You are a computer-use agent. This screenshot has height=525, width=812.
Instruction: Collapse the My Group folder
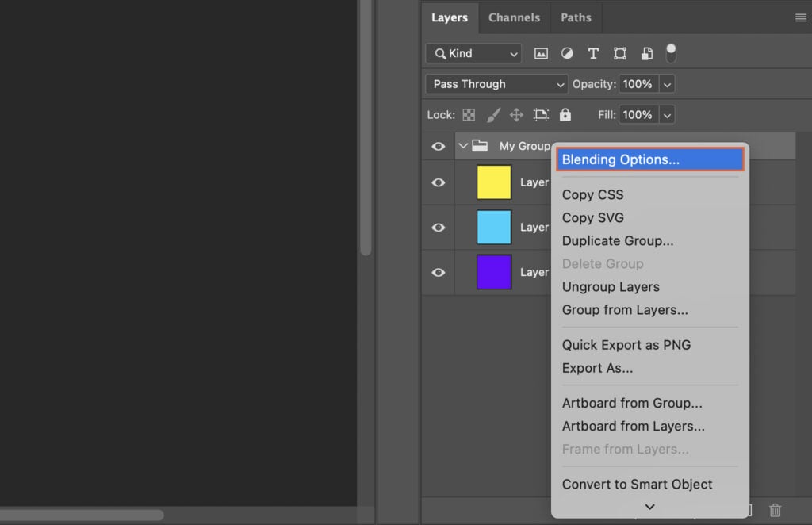462,146
